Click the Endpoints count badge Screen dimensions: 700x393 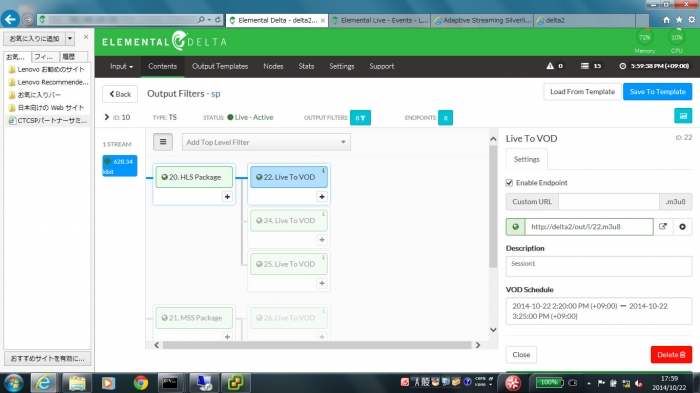pyautogui.click(x=445, y=118)
